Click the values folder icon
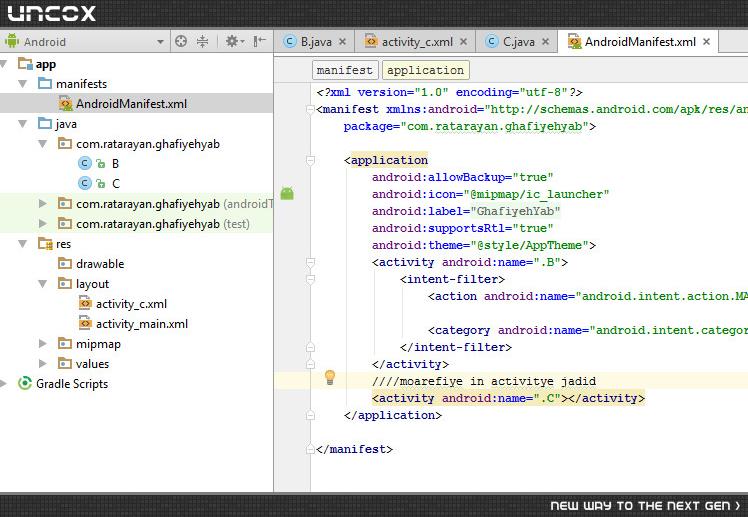 65,363
